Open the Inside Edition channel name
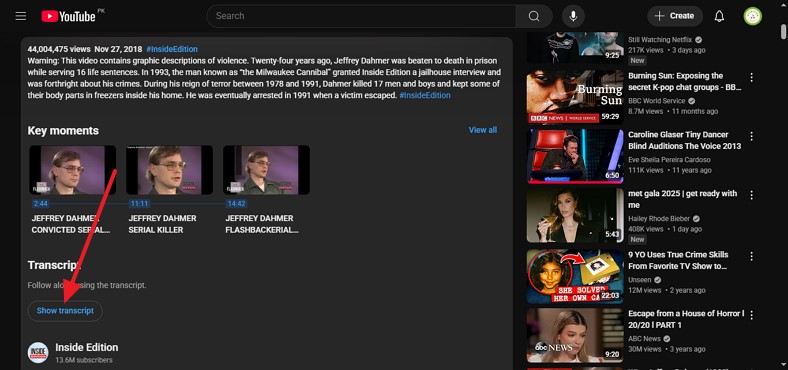This screenshot has width=788, height=370. tap(86, 347)
